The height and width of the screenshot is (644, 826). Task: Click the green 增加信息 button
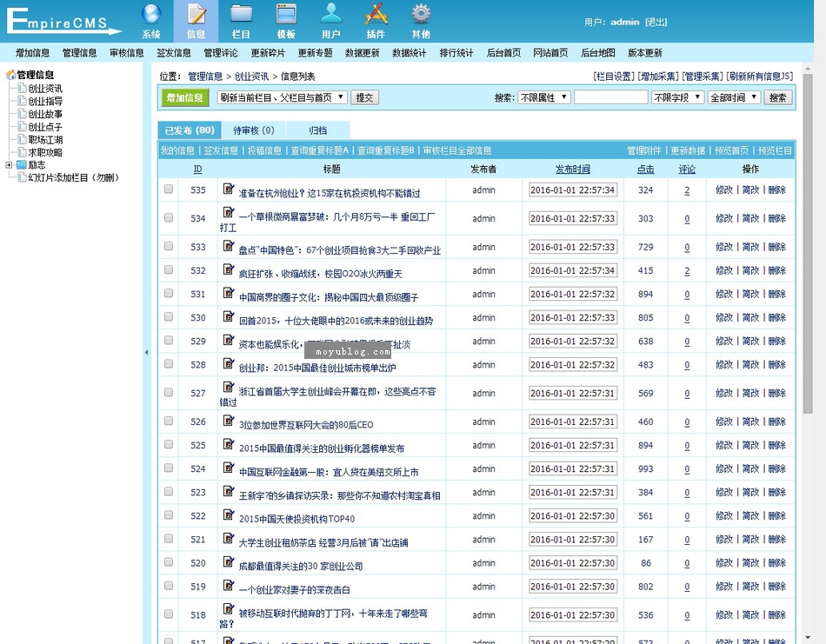pos(184,97)
